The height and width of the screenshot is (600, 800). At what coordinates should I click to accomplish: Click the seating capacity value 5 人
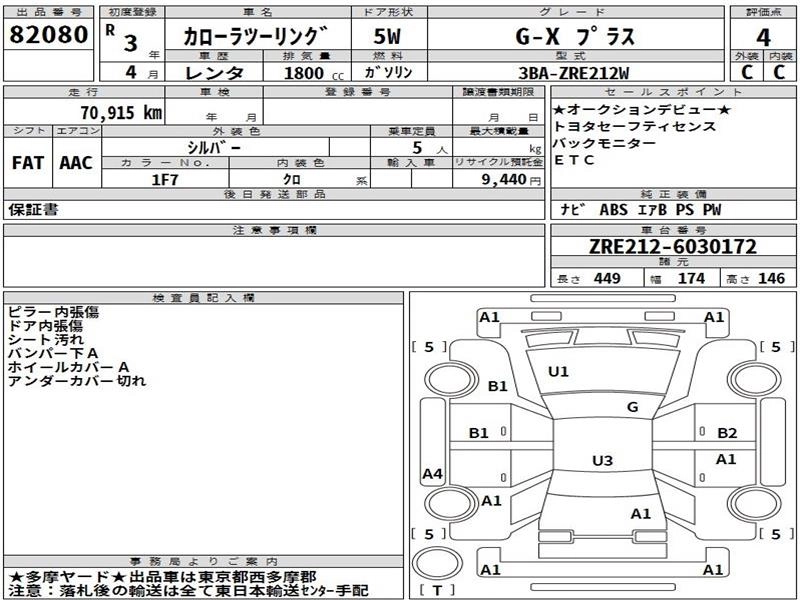click(x=429, y=148)
